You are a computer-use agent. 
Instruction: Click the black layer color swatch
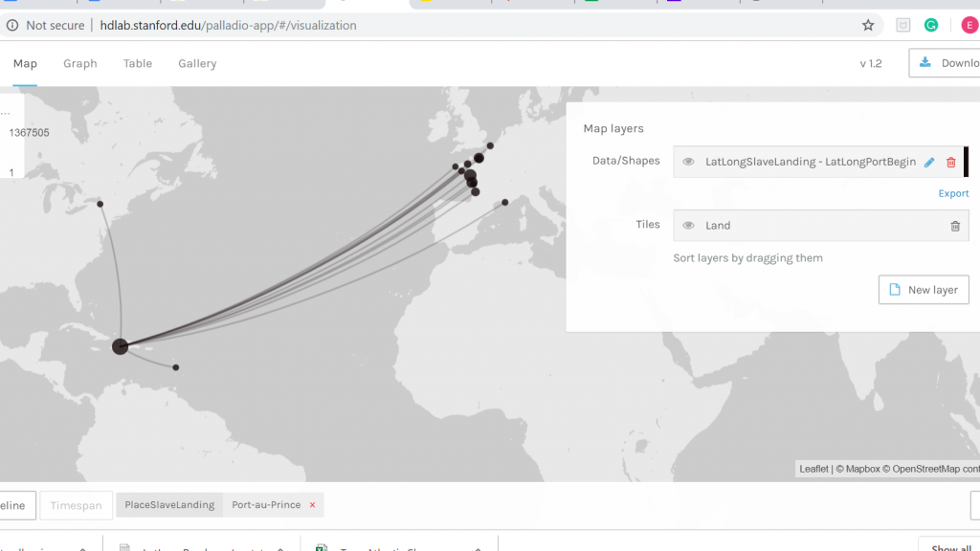(966, 162)
